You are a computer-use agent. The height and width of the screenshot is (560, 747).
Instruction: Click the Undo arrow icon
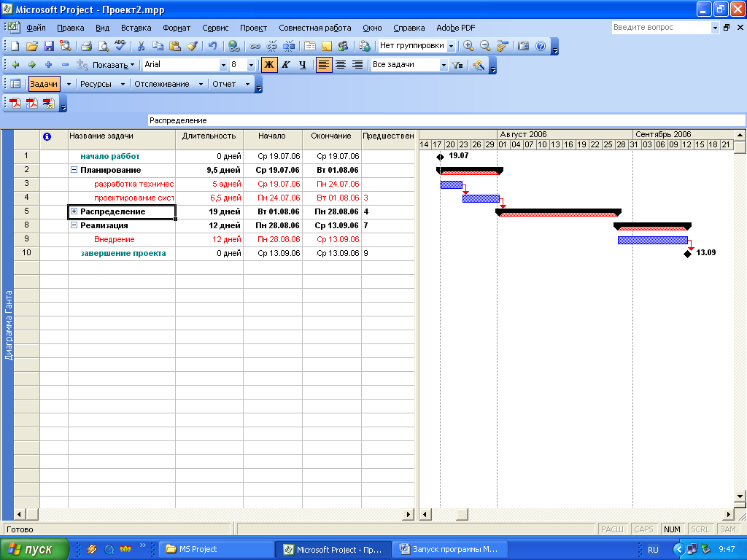point(212,46)
